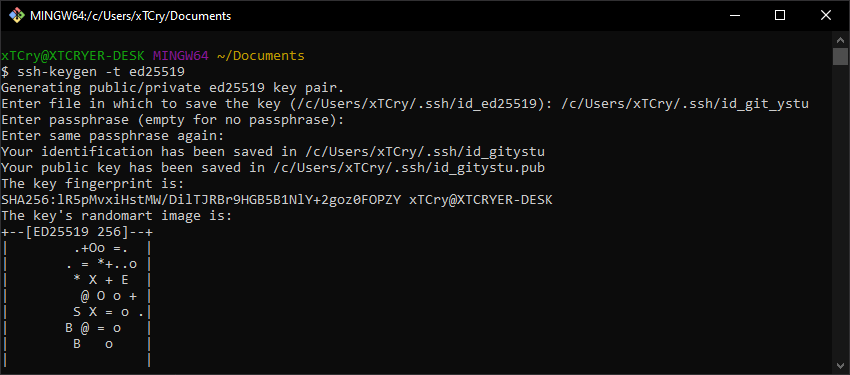The width and height of the screenshot is (850, 375).
Task: Click the empty scrollbar track below the thumb
Action: tap(840, 211)
